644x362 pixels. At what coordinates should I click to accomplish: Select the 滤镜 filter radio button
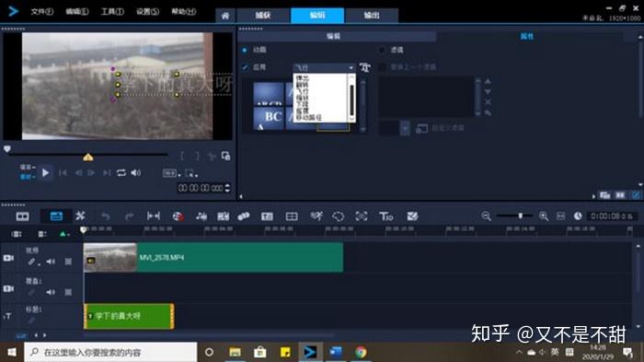coord(382,50)
